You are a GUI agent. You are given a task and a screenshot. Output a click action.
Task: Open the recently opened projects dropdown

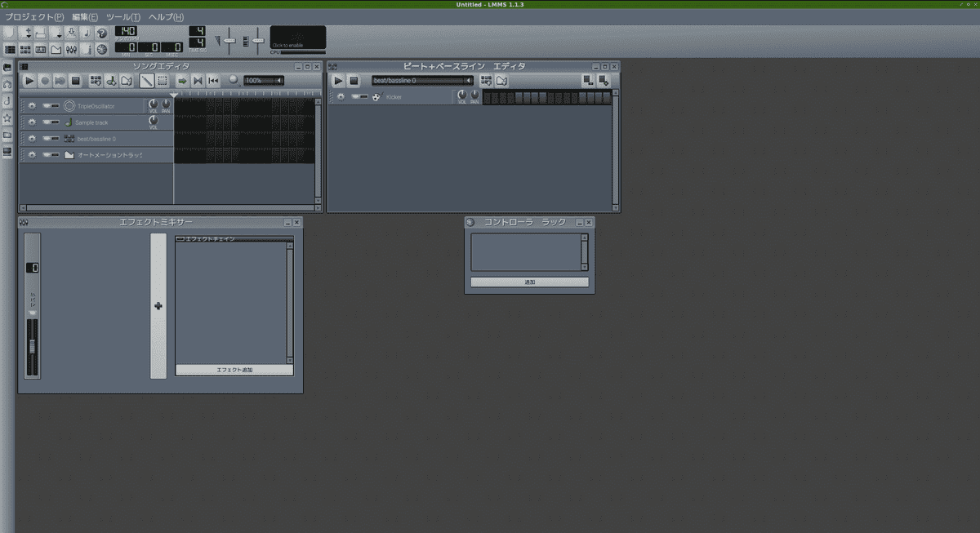[56, 33]
